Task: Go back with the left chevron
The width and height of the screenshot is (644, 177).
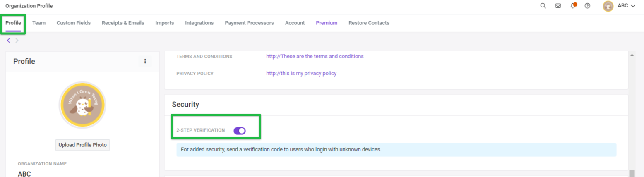Action: [9, 40]
